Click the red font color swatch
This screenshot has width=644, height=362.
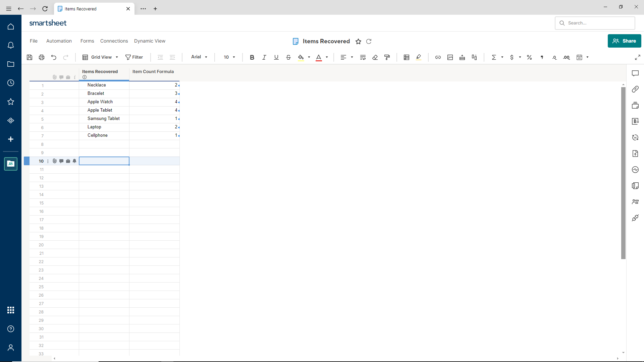[319, 57]
